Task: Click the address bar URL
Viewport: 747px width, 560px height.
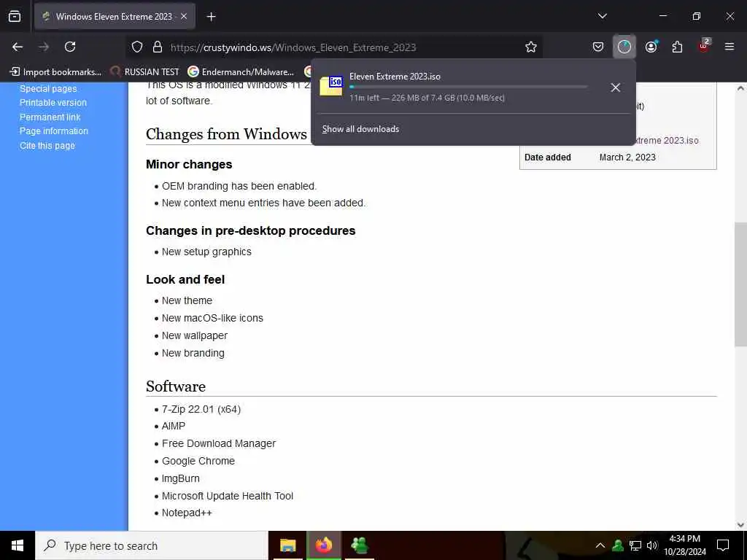Action: [x=293, y=47]
